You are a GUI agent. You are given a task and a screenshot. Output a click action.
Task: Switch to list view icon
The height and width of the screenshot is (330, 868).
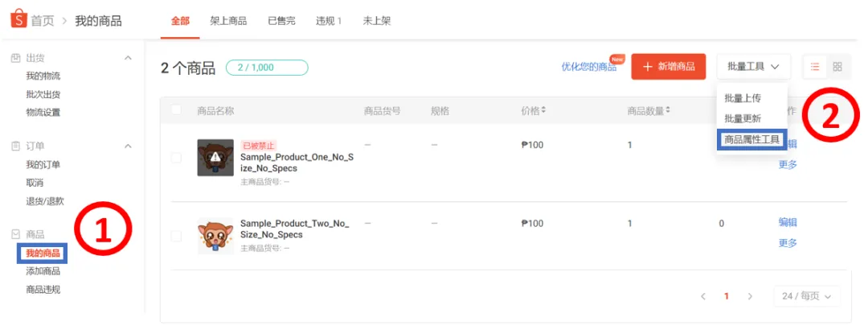815,67
